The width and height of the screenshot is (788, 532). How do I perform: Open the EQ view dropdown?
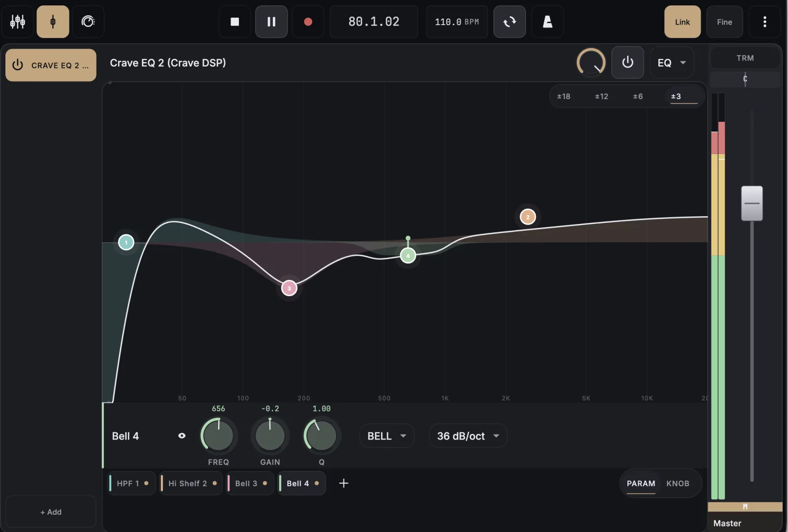[672, 63]
